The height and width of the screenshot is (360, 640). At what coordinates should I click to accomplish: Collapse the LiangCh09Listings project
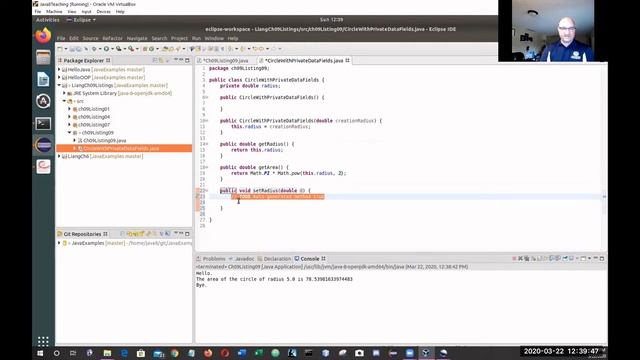[x=59, y=85]
